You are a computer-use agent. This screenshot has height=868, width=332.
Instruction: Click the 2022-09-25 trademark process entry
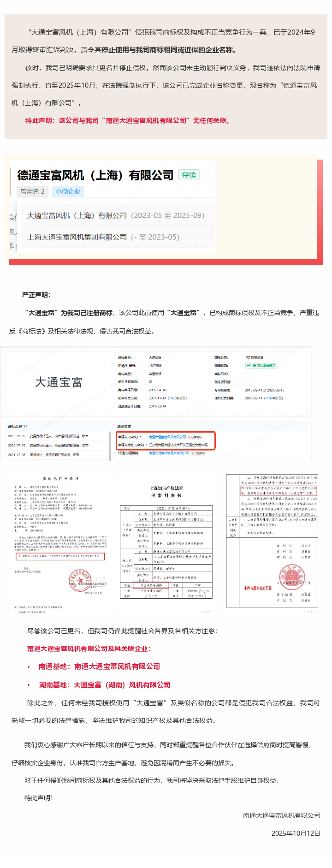[48, 436]
